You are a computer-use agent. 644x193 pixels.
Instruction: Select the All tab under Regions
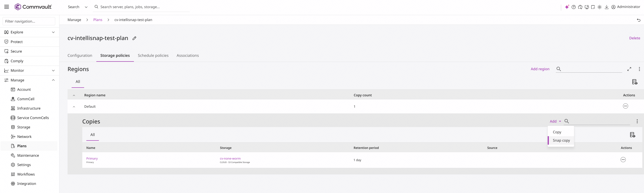pyautogui.click(x=78, y=82)
